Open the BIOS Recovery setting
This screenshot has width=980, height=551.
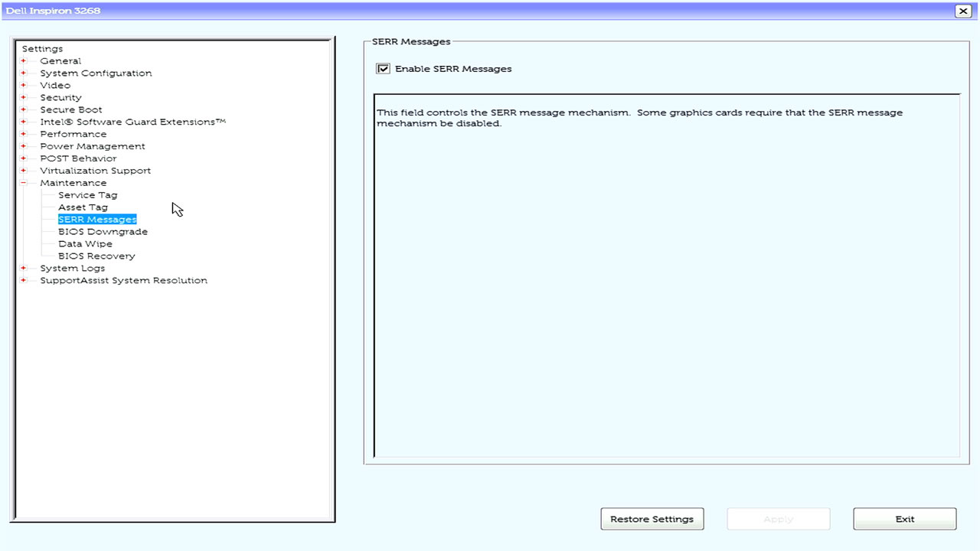click(96, 256)
